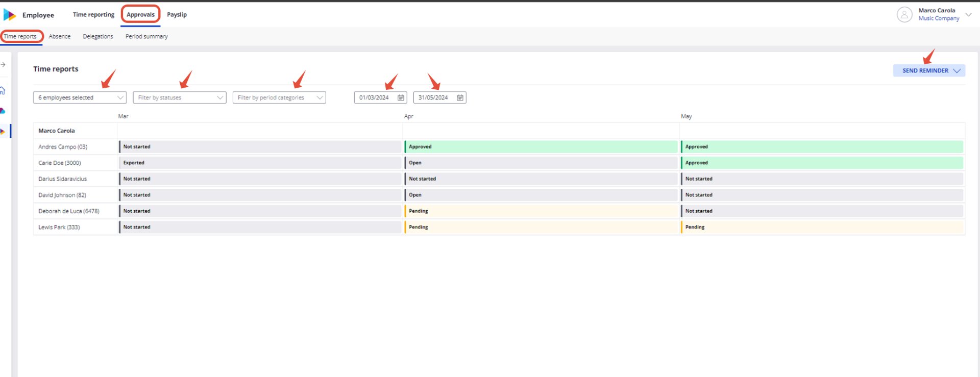Screen dimensions: 980x377
Task: Click the May column header
Action: tap(686, 116)
